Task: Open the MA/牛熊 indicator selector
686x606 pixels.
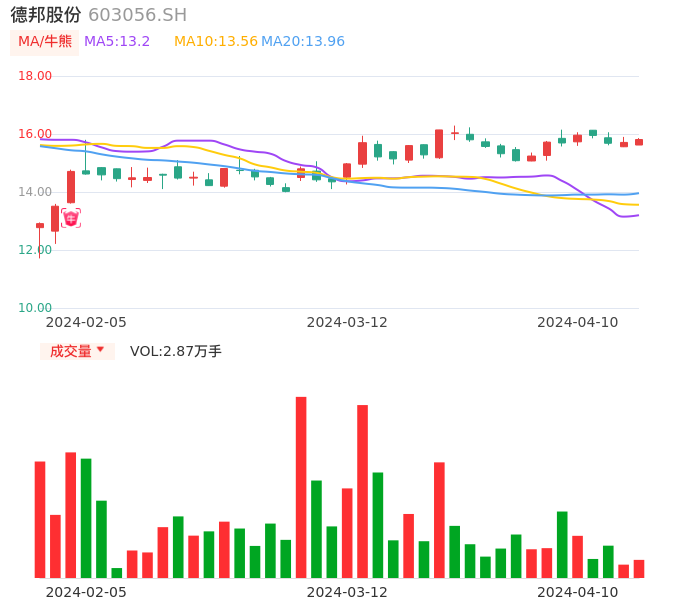Action: point(44,42)
